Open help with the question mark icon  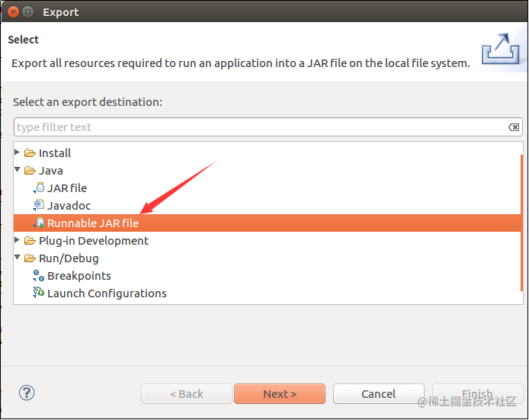(27, 393)
